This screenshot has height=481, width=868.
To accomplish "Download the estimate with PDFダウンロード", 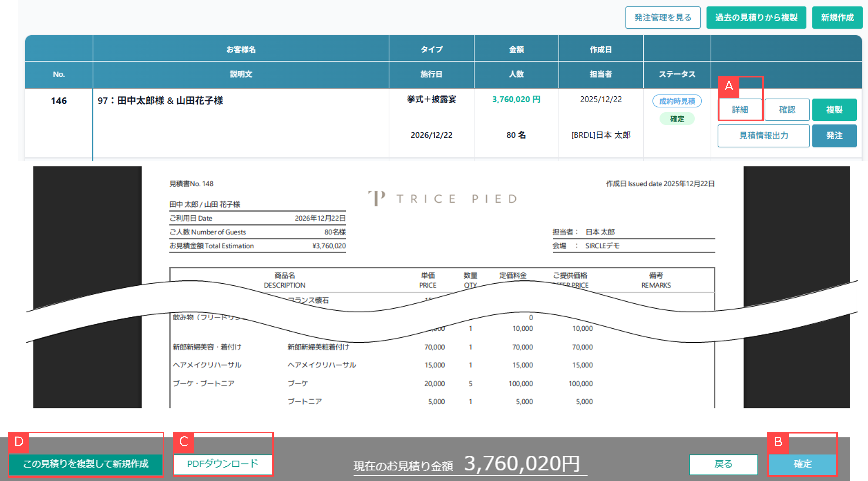I will click(222, 464).
